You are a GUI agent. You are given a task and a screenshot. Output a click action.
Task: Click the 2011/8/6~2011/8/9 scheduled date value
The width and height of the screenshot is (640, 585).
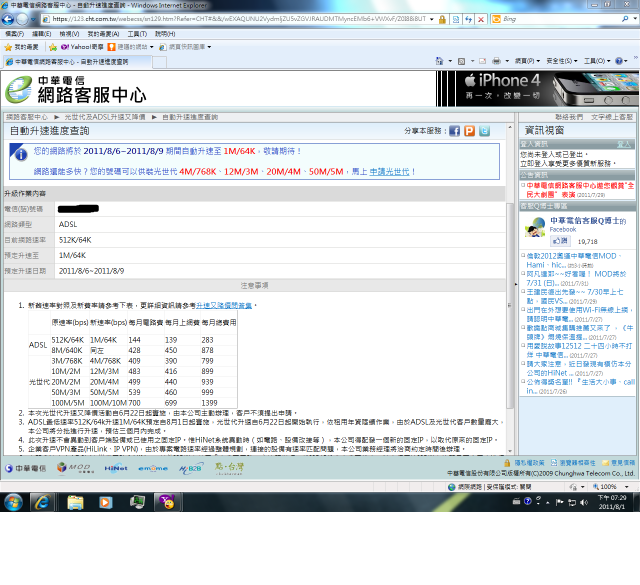[x=91, y=271]
